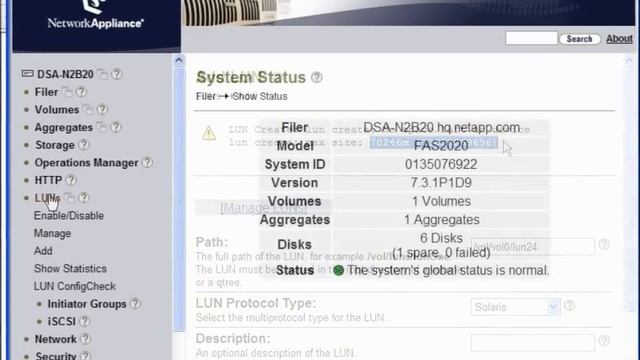Open help icon next to HTTP
Viewport: 640px width, 360px height.
coord(71,180)
